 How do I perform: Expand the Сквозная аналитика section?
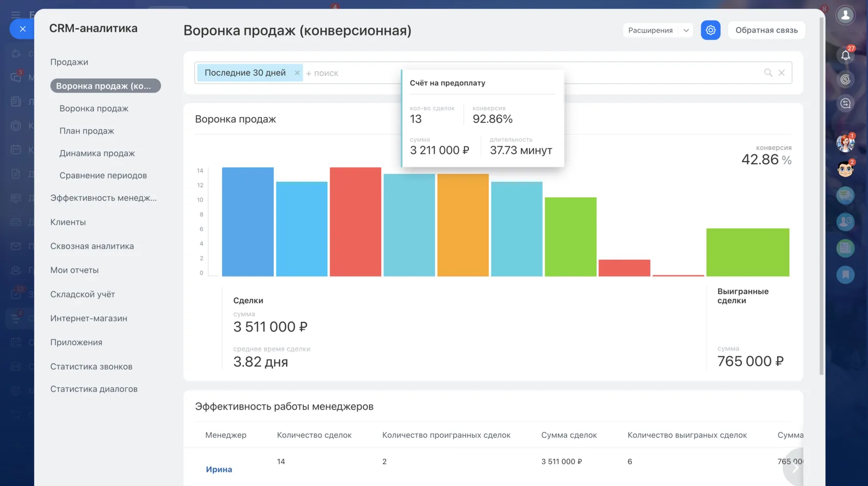point(92,246)
